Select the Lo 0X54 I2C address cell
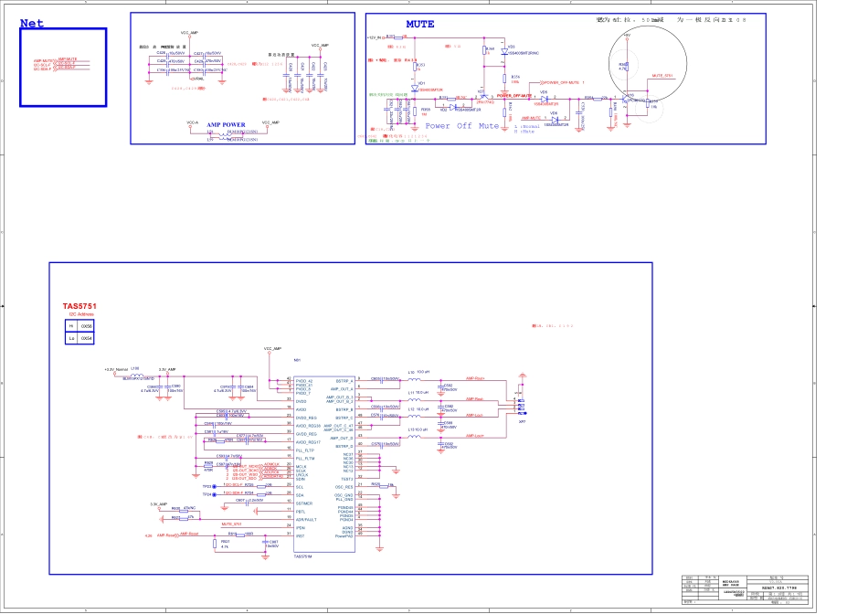868x614 pixels. coord(79,338)
